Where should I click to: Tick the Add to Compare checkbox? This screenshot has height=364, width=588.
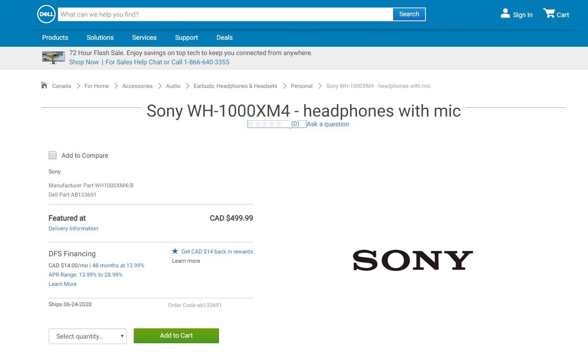(53, 155)
